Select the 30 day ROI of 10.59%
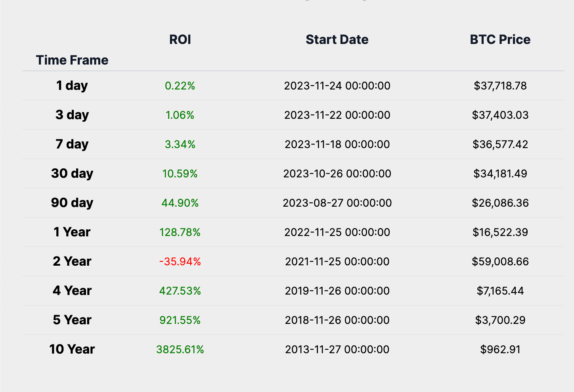 180,173
